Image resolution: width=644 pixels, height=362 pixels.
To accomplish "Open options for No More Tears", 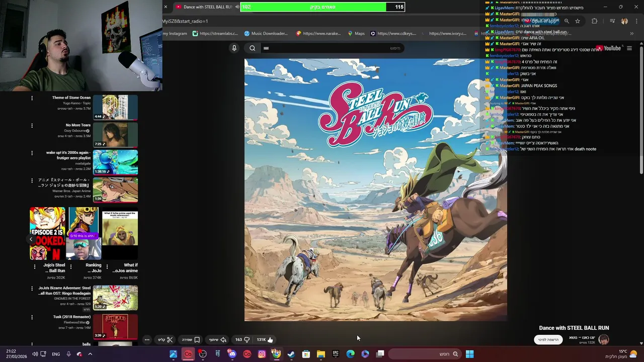I will 32,126.
